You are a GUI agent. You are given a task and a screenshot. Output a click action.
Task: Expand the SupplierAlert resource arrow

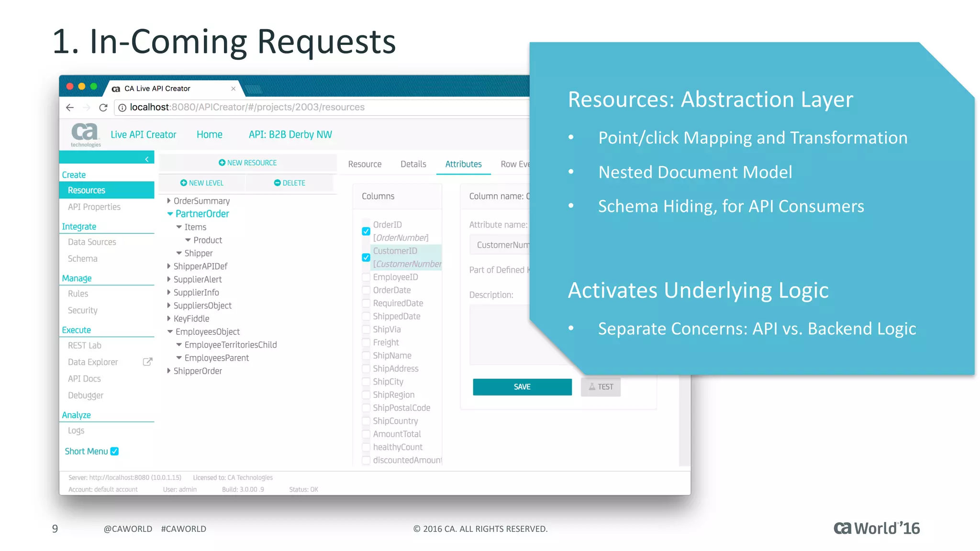pyautogui.click(x=169, y=279)
